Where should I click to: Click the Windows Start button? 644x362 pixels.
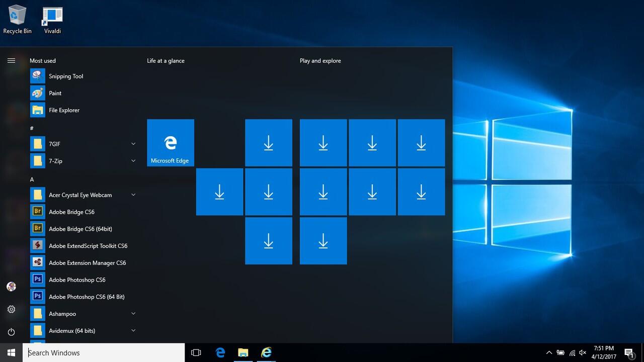(x=11, y=352)
